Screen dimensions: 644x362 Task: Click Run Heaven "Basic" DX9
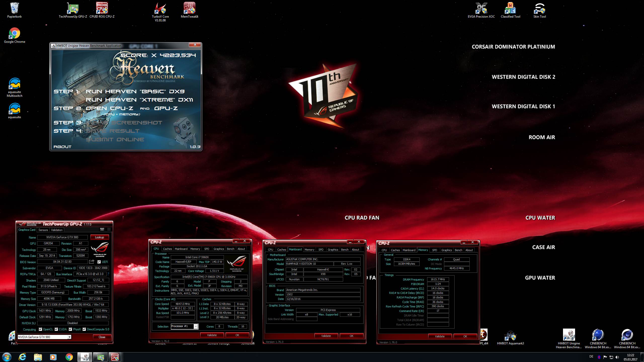click(135, 92)
